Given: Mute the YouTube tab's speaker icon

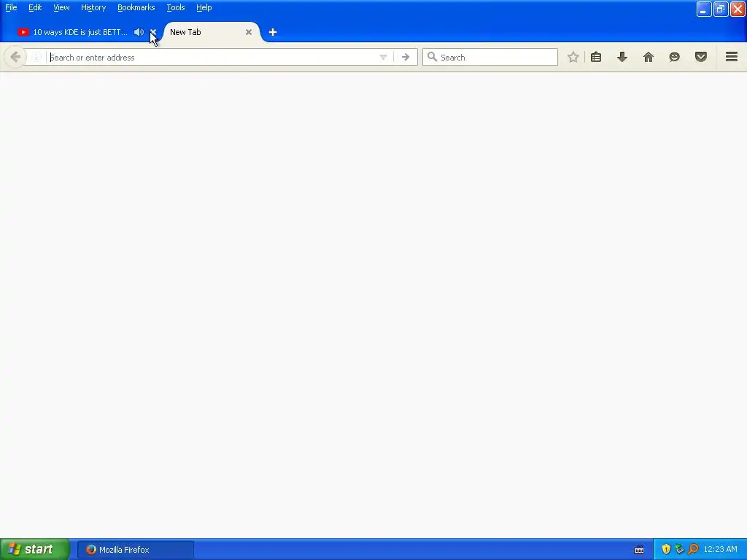Looking at the screenshot, I should coord(139,32).
